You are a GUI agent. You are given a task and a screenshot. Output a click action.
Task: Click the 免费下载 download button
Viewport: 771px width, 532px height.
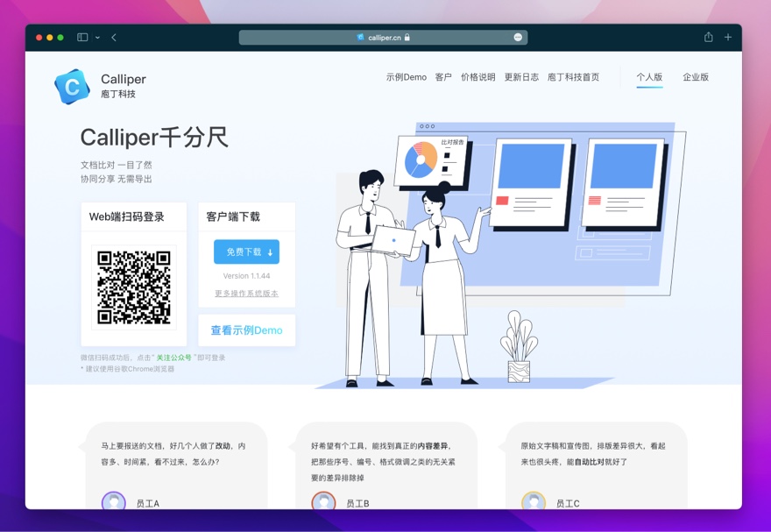pyautogui.click(x=246, y=252)
